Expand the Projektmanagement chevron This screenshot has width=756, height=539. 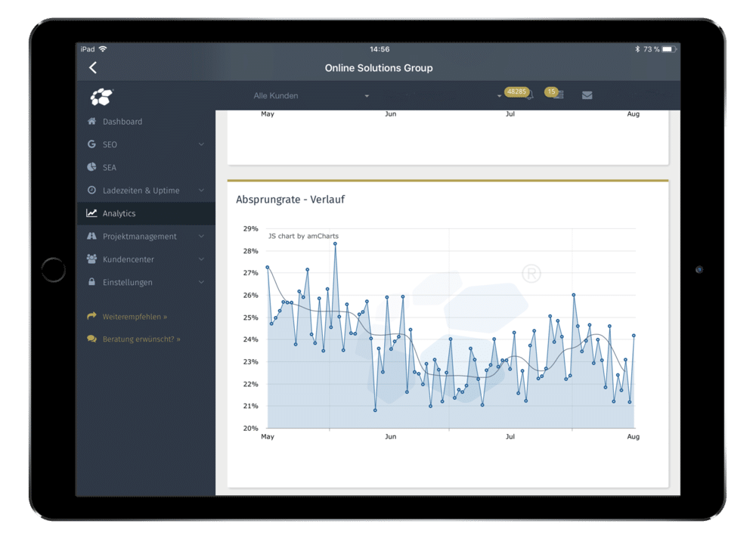[201, 237]
